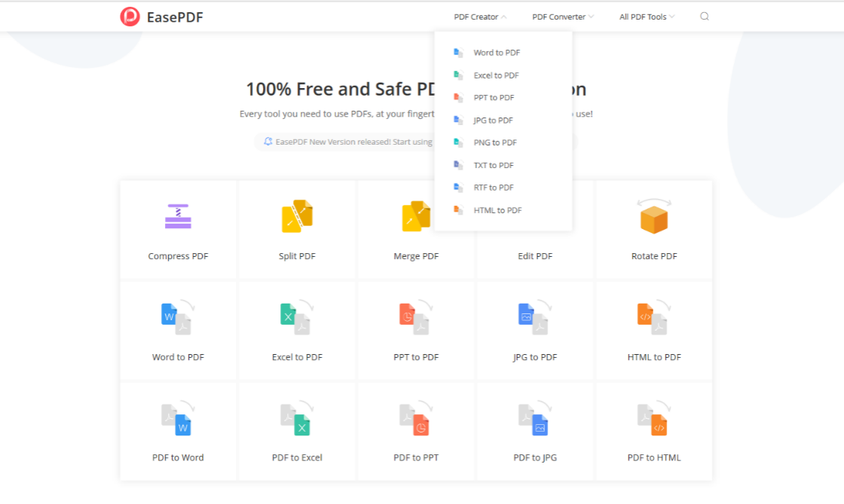Viewport: 844px width, 504px height.
Task: Click the Word to PDF tile icon
Action: [x=178, y=317]
